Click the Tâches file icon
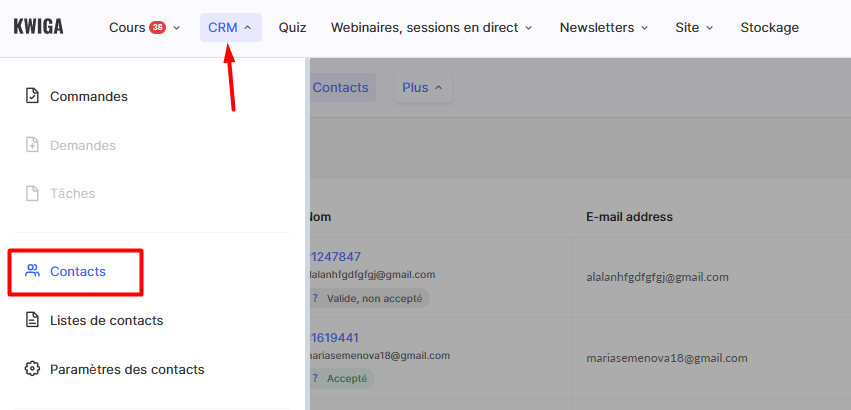Viewport: 851px width, 410px height. [32, 193]
